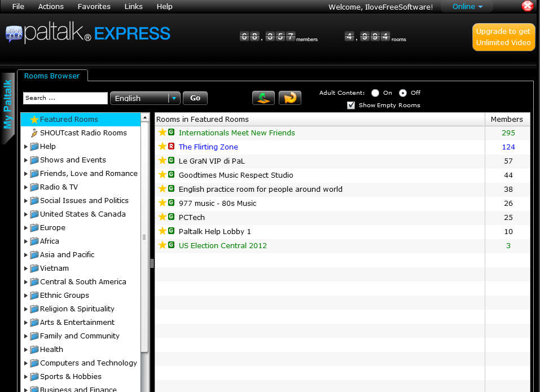Open the English language dropdown
540x392 pixels.
[x=145, y=98]
